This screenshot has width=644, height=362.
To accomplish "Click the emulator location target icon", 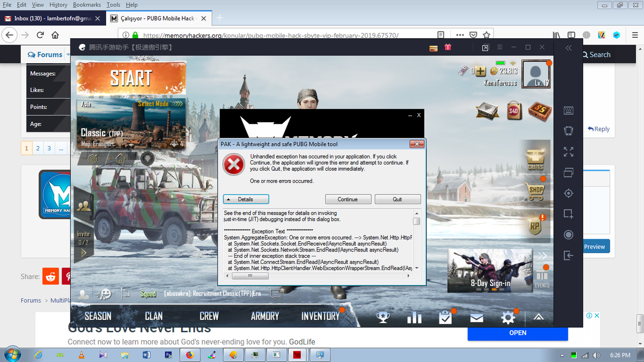I will (569, 193).
